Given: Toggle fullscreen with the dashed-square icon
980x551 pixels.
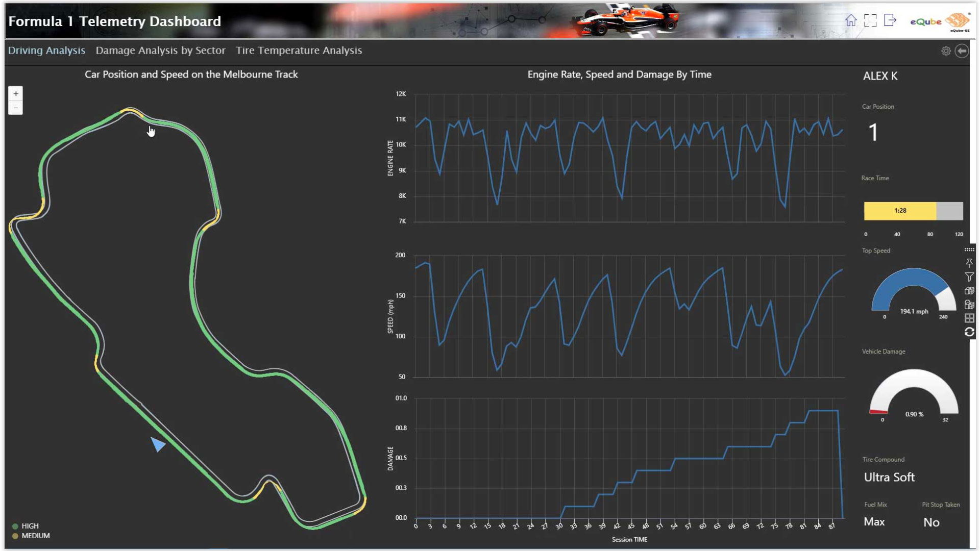Looking at the screenshot, I should tap(870, 20).
